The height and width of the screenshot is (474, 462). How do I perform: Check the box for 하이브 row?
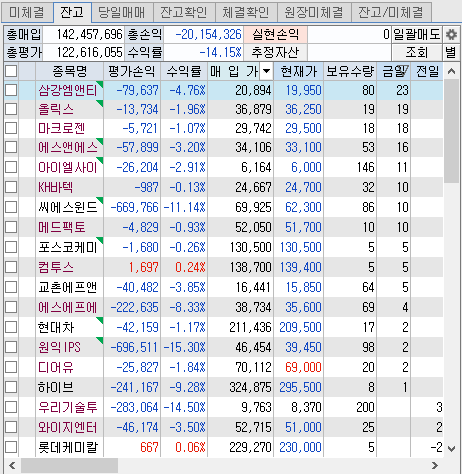(x=11, y=387)
